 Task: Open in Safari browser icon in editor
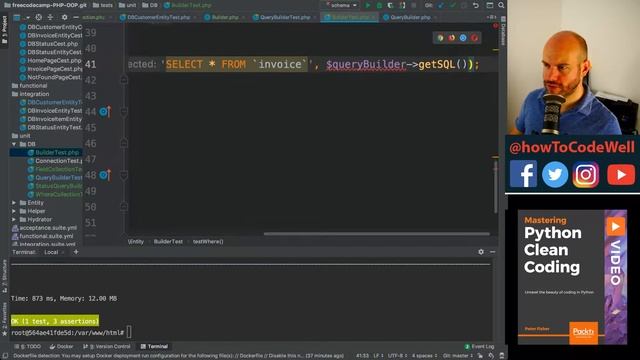tap(463, 38)
